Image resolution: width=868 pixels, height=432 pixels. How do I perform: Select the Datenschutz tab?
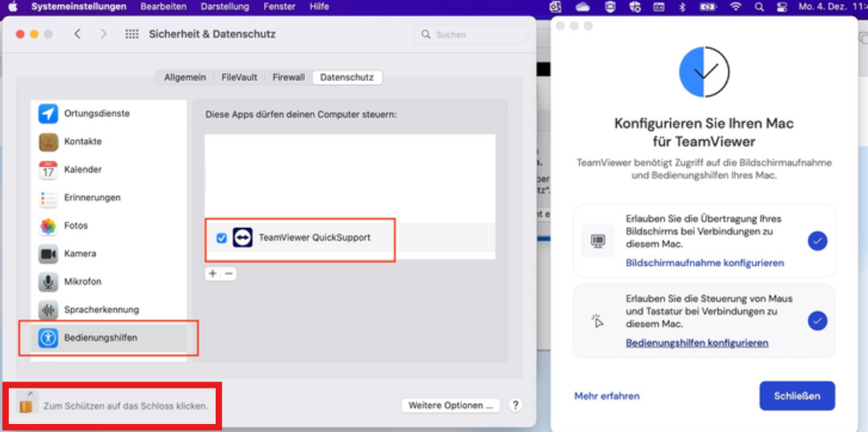(x=347, y=78)
